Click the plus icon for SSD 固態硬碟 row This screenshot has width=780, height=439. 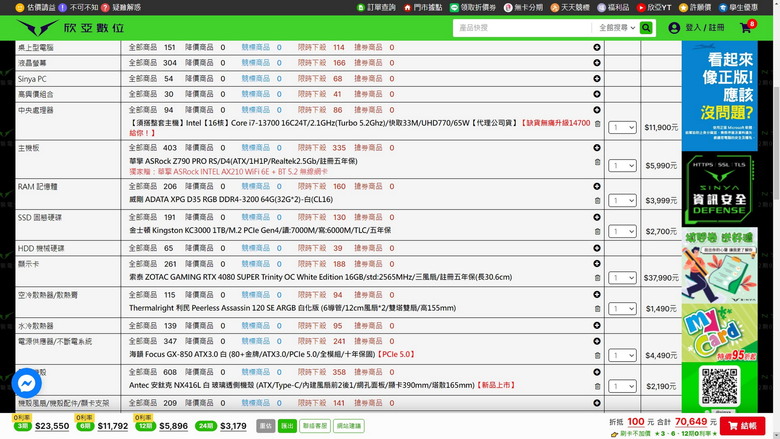click(x=596, y=217)
